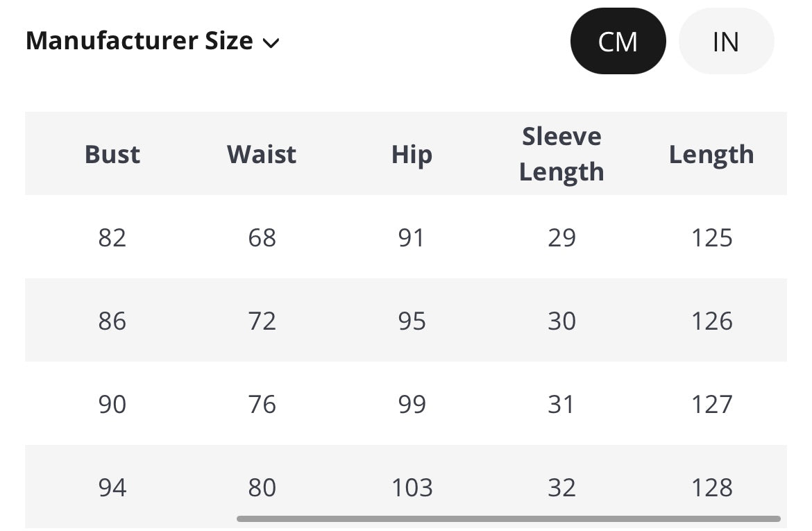Click hip value 103 in last row

[412, 488]
